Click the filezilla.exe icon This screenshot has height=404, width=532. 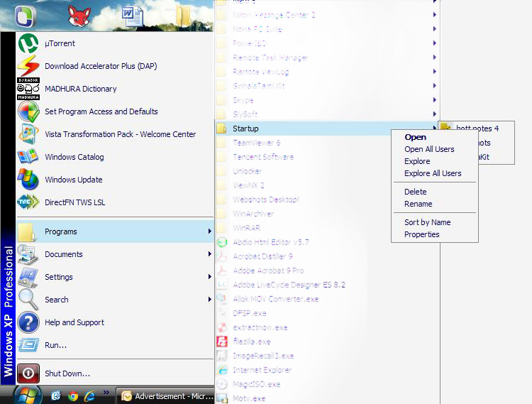[x=222, y=342]
